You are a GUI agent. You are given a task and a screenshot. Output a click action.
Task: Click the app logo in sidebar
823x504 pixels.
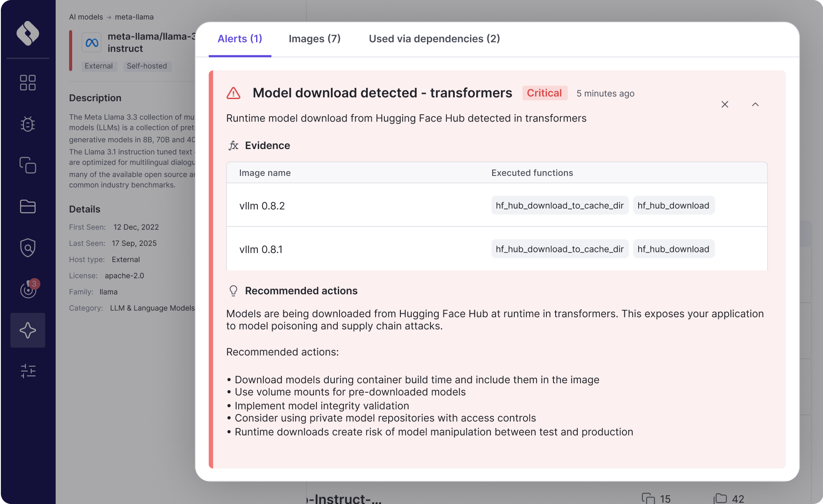tap(28, 33)
